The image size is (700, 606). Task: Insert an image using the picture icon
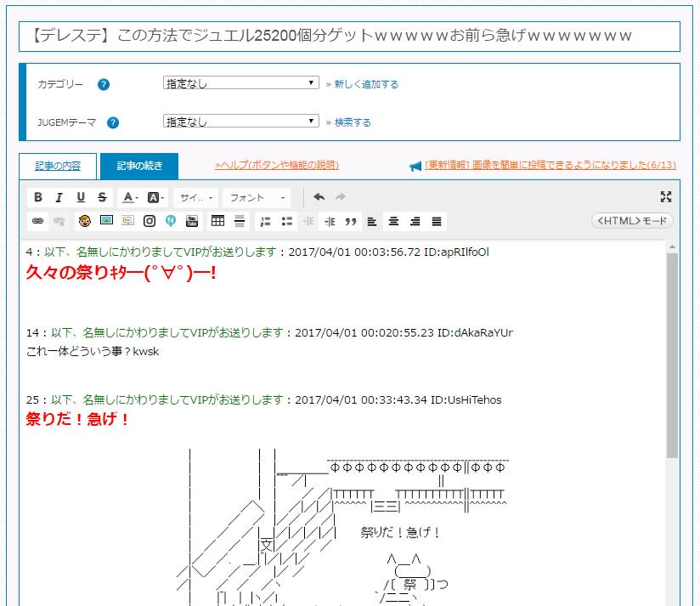(106, 220)
